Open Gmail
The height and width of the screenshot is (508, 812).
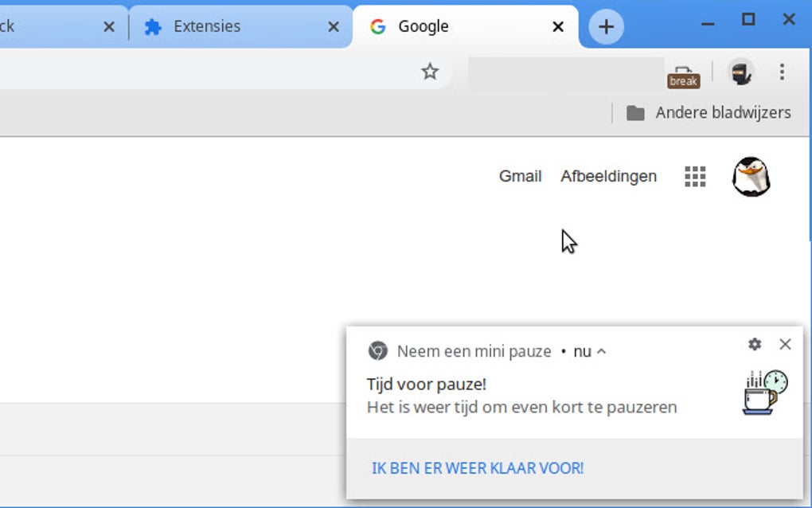point(520,176)
